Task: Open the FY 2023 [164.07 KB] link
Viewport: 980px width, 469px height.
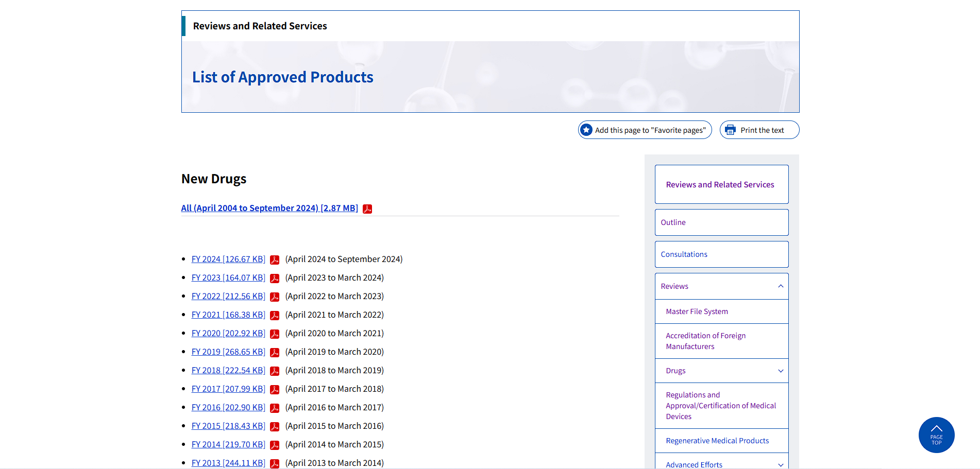Action: pos(228,278)
